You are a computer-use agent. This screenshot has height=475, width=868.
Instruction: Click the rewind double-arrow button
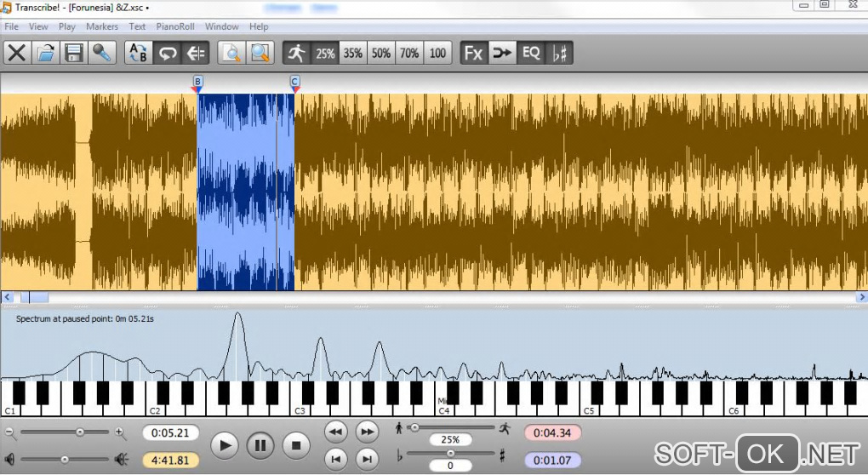point(335,432)
